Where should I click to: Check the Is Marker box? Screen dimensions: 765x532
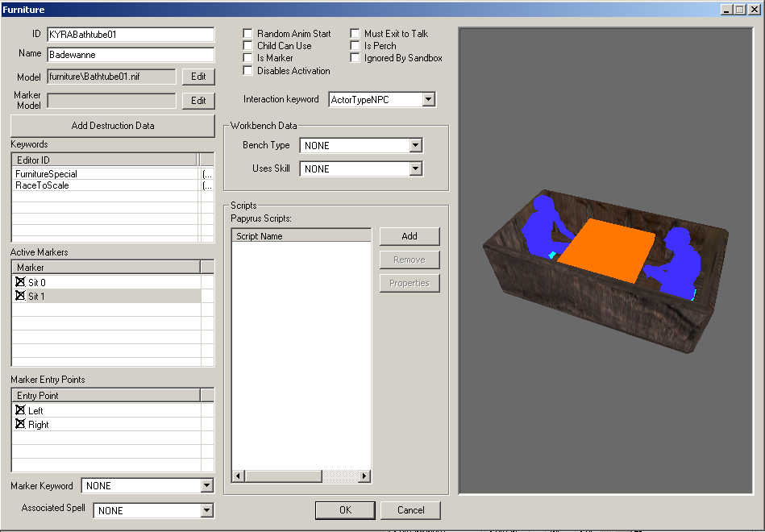247,58
